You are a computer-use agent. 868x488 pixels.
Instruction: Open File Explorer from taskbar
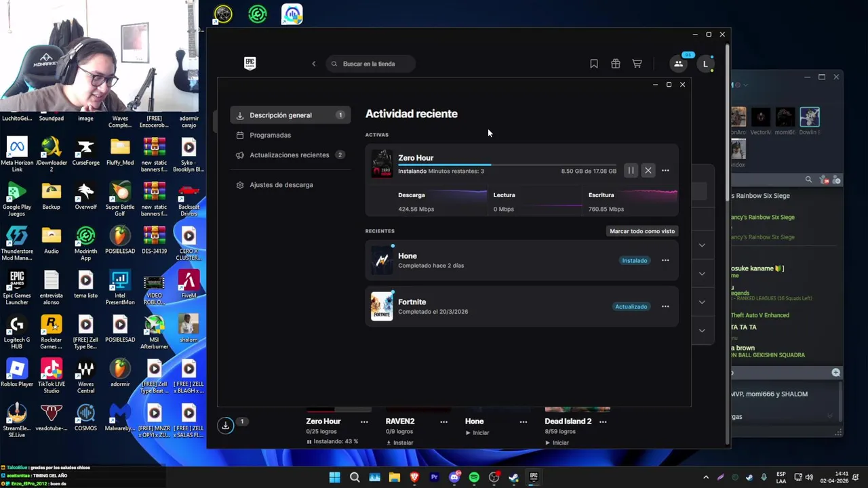tap(394, 477)
